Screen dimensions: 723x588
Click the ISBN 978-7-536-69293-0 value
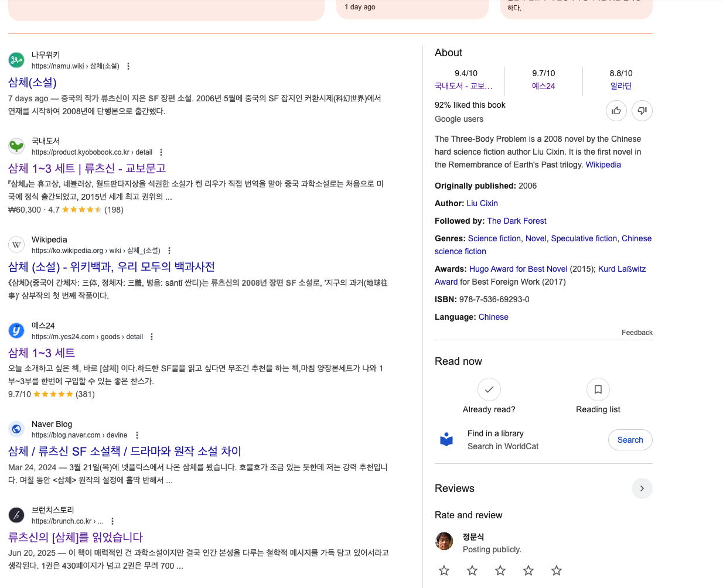pos(494,299)
